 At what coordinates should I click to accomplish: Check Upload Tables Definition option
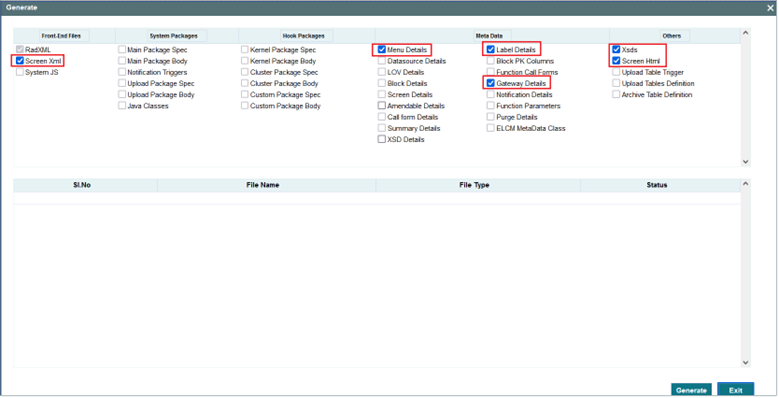point(616,83)
